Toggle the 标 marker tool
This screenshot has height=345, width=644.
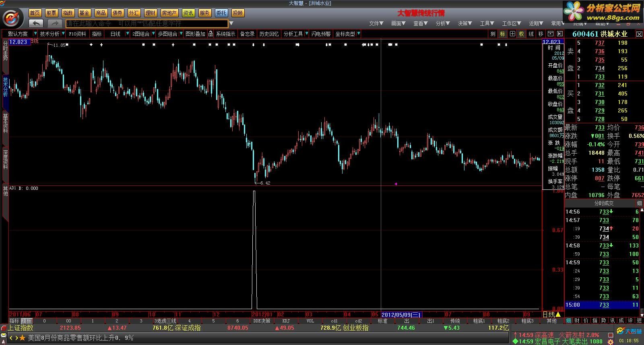(x=502, y=34)
